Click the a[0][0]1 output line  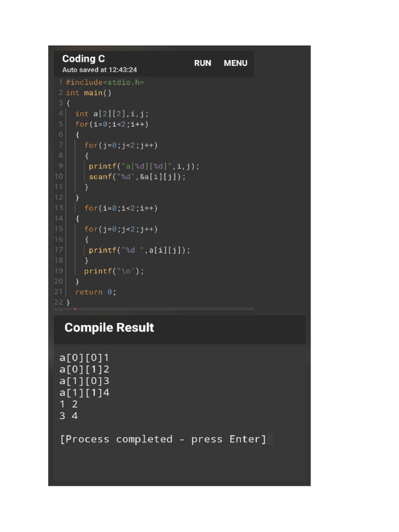(84, 358)
